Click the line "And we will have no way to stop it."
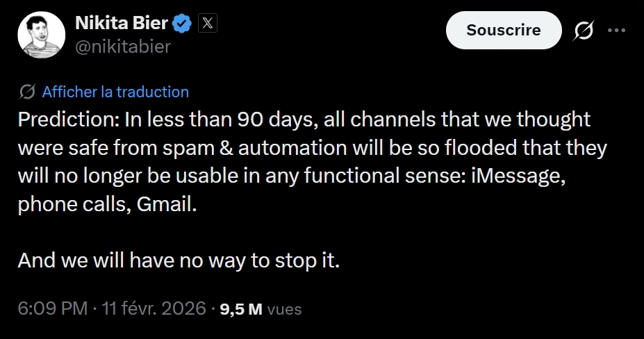Screen dimensions: 644x339 click(178, 261)
